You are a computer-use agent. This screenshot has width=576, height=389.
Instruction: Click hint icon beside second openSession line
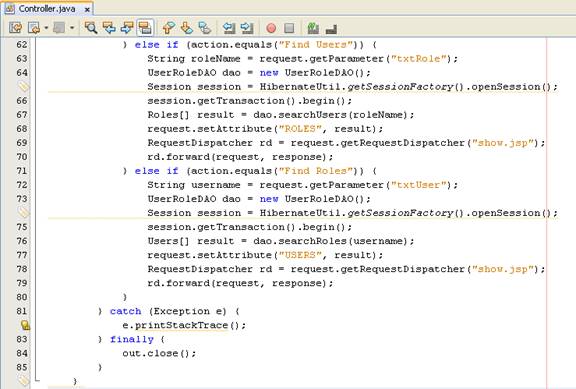coord(23,213)
